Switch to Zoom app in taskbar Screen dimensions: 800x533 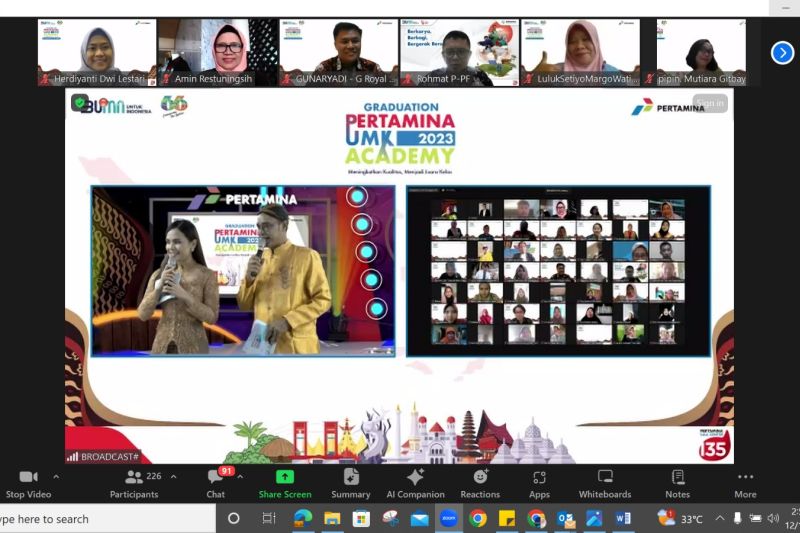pos(448,519)
